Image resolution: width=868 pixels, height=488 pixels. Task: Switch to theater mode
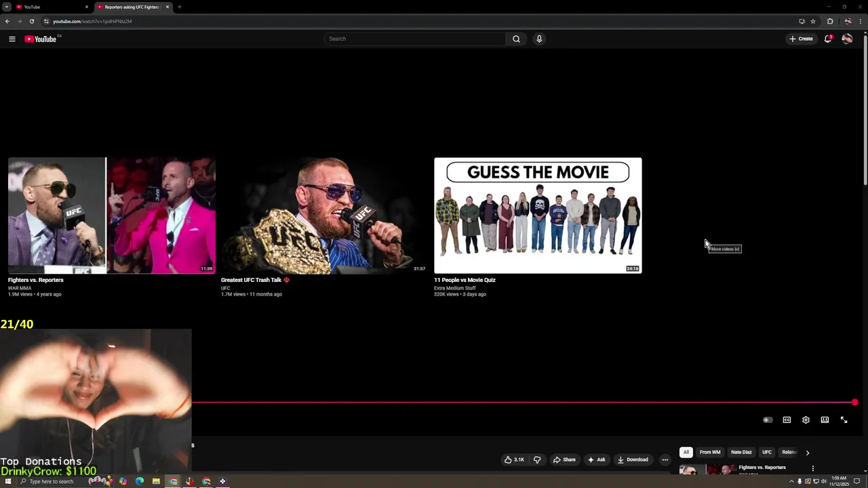pos(825,420)
